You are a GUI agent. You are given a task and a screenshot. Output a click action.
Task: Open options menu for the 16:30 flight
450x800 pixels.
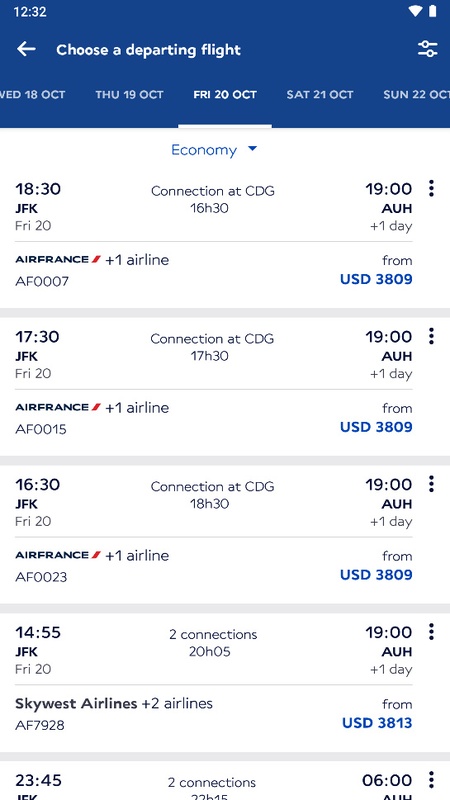pos(432,484)
